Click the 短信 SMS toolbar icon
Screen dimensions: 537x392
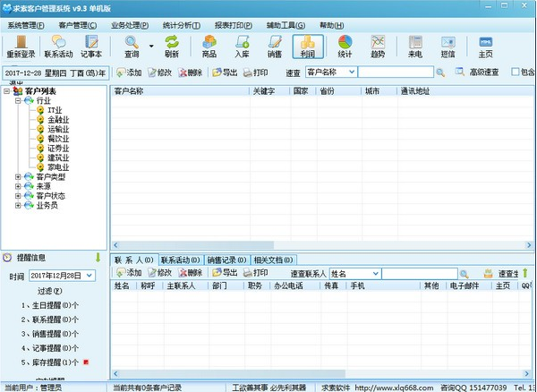coord(447,46)
